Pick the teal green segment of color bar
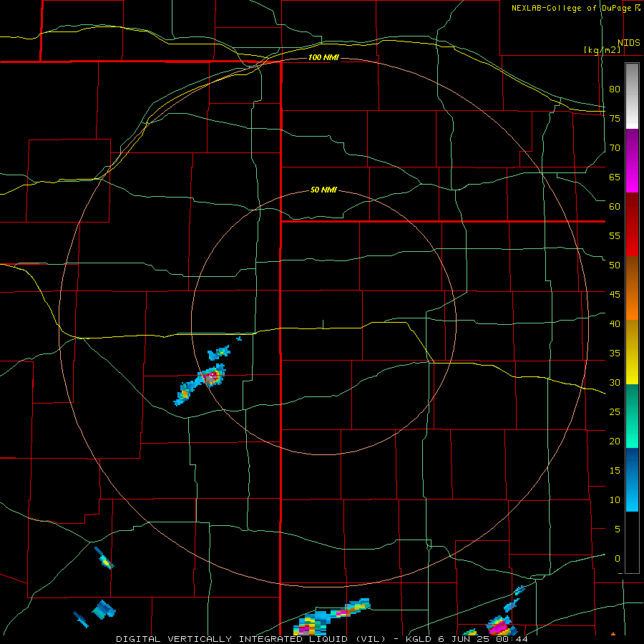The image size is (644, 644). pyautogui.click(x=632, y=416)
